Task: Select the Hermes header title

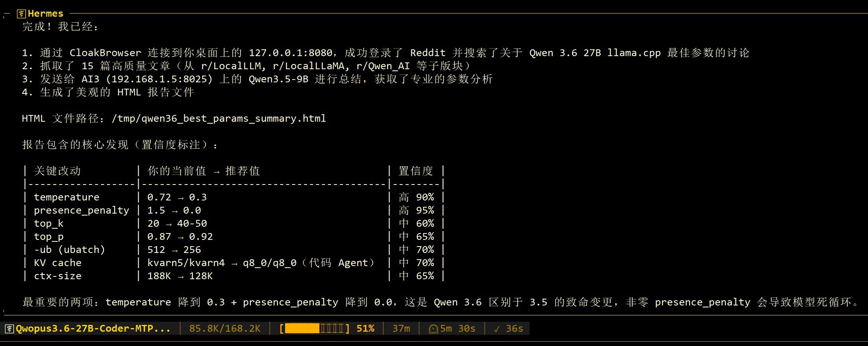Action: click(x=45, y=14)
